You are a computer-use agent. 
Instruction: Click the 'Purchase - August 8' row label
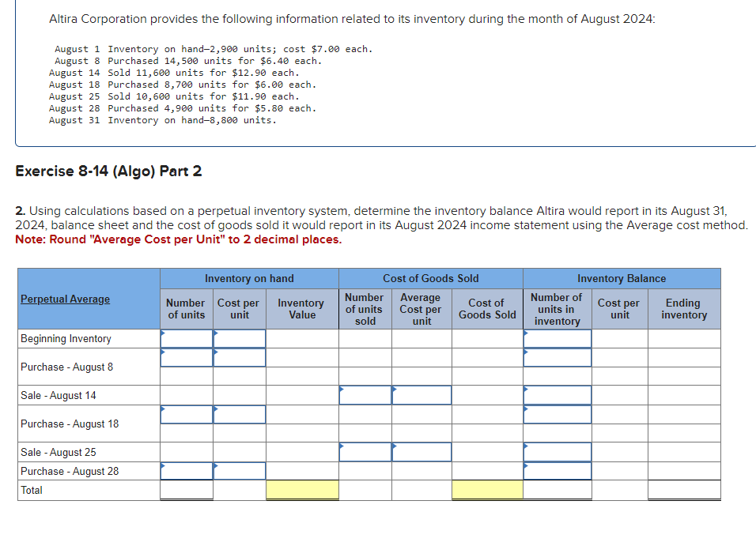click(x=66, y=367)
